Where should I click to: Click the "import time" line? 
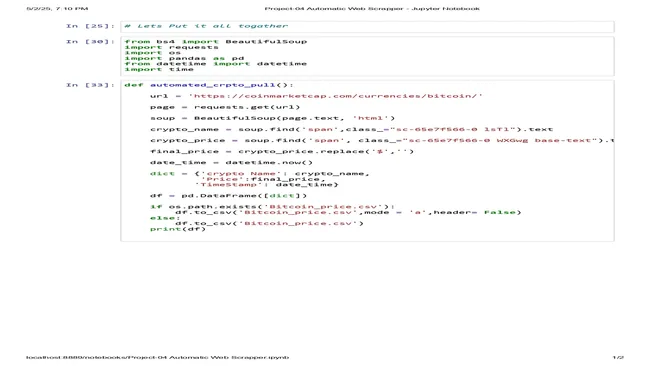(159, 69)
